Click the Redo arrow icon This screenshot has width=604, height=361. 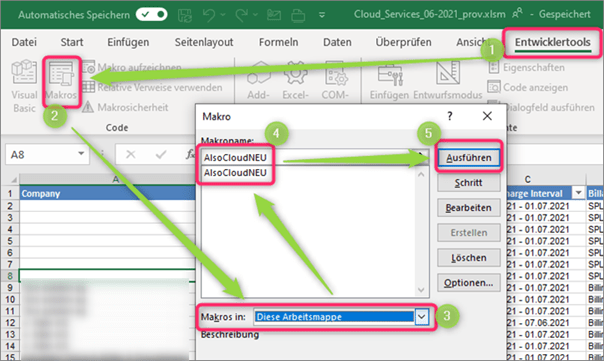tap(242, 15)
